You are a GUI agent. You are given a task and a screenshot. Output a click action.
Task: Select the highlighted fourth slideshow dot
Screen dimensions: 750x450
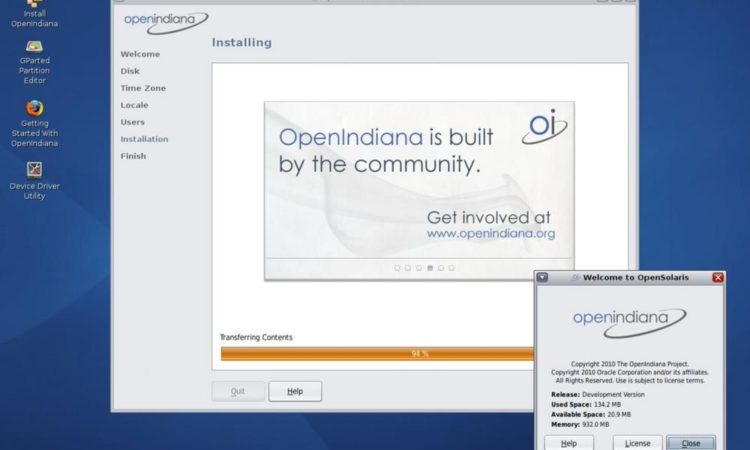[430, 268]
